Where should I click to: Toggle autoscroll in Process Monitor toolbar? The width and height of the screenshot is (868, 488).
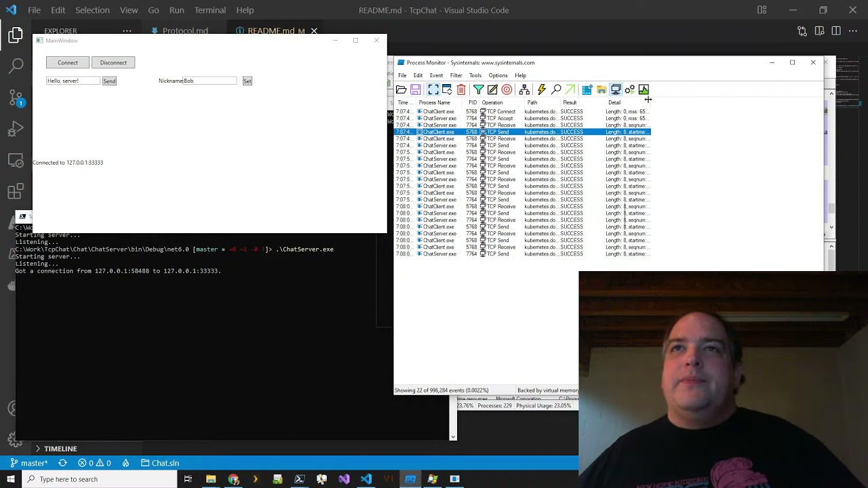[x=447, y=89]
